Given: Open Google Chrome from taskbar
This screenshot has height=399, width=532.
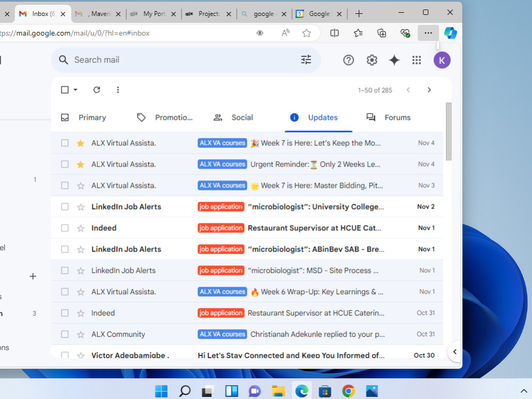Looking at the screenshot, I should pyautogui.click(x=348, y=391).
